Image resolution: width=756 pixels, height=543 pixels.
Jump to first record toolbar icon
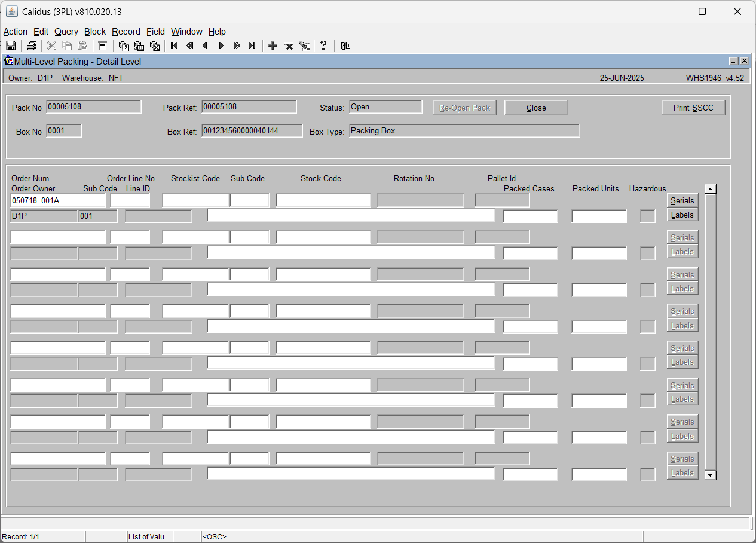tap(175, 46)
